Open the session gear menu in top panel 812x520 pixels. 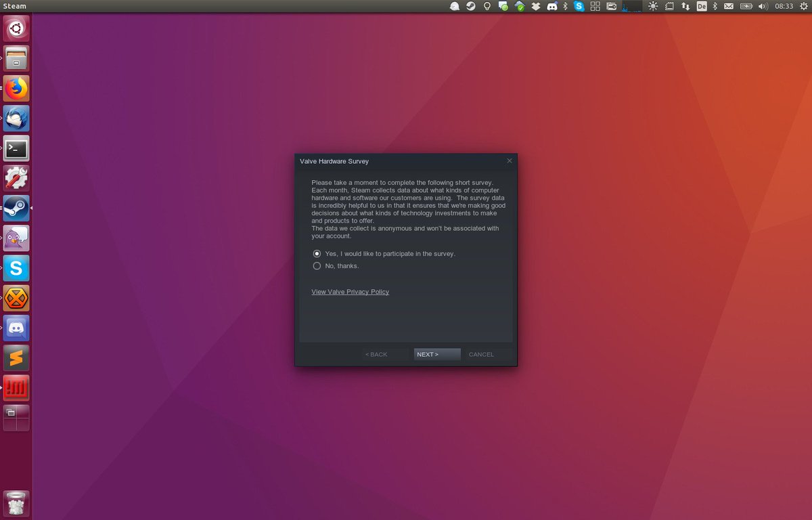[803, 6]
